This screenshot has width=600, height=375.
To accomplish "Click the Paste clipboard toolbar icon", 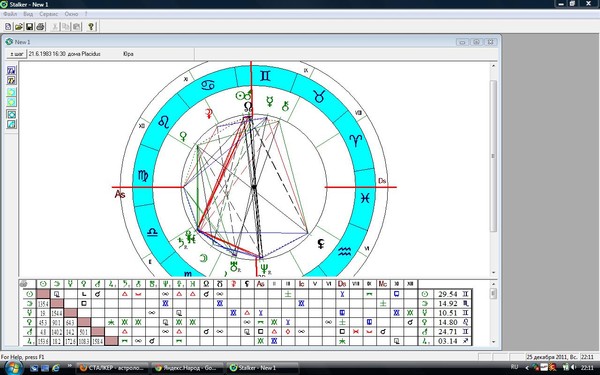I will click(77, 26).
